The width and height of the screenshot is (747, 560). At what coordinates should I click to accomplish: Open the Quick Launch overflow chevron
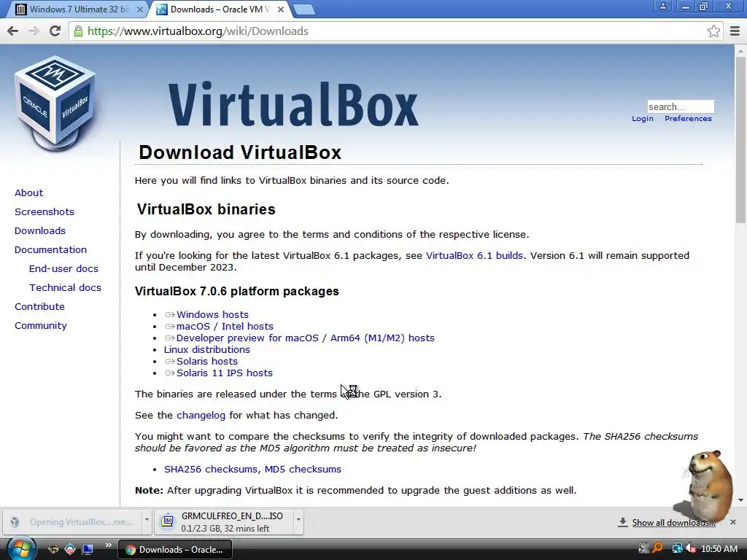[x=108, y=545]
